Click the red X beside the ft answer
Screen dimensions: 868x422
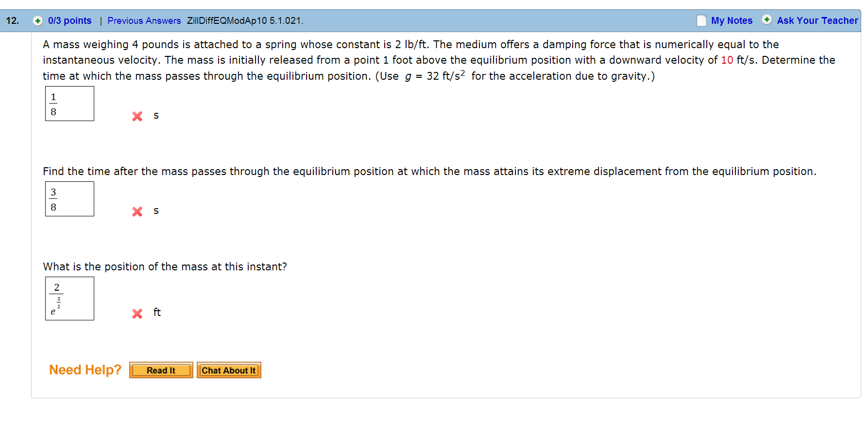pos(137,314)
